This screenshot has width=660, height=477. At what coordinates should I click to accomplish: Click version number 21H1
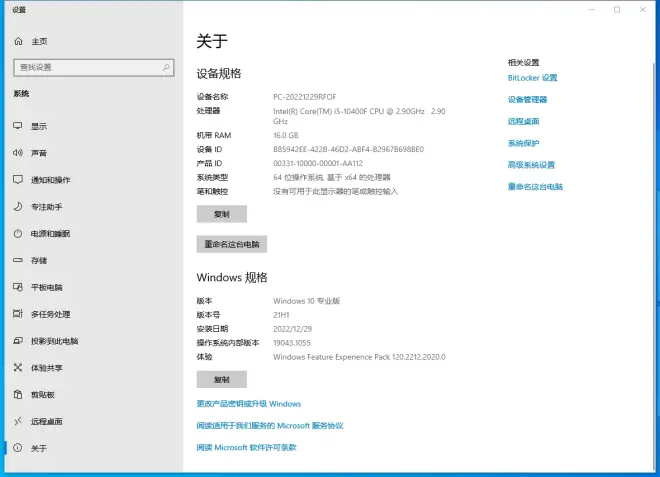(281, 315)
